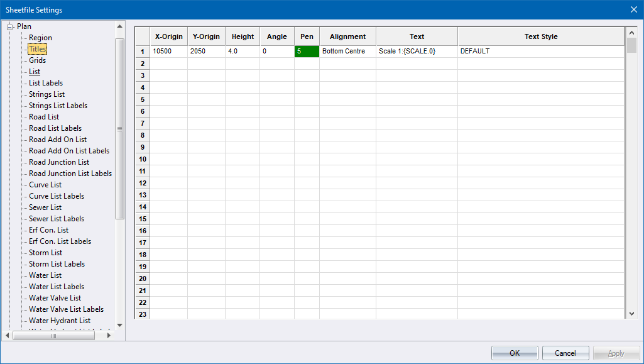Click the Alignment cell Bottom Centre

(x=347, y=52)
